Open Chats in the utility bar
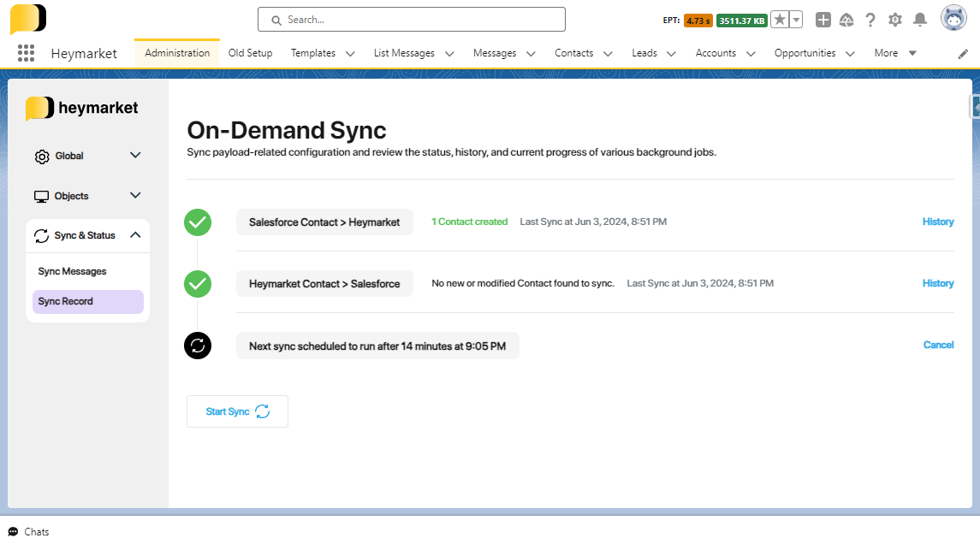Viewport: 980px width, 544px height. 28,531
